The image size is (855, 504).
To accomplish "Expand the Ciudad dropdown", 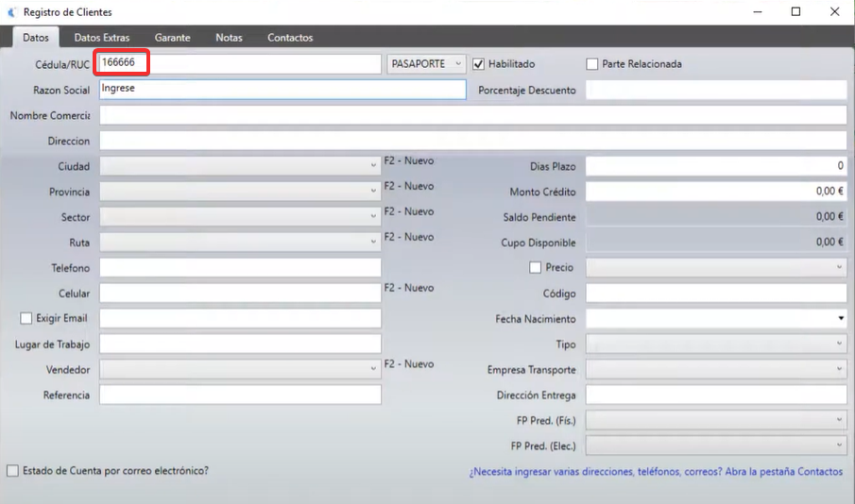I will coord(240,165).
